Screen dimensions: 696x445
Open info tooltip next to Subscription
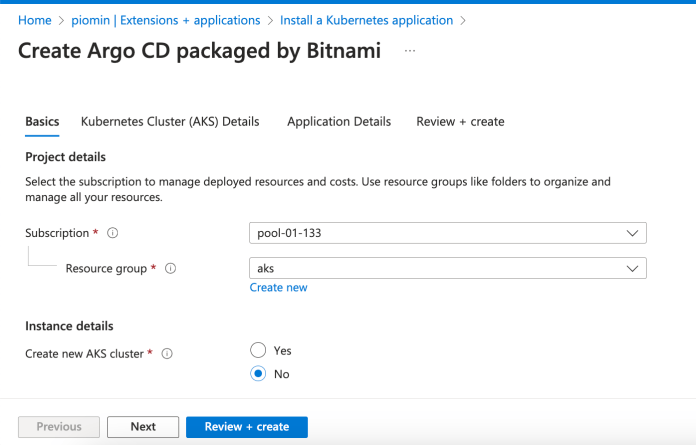click(x=113, y=233)
